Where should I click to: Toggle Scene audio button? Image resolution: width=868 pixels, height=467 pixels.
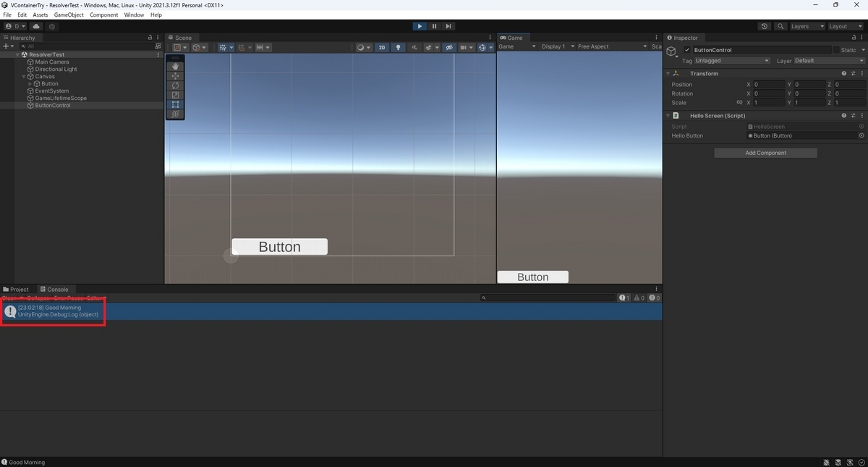(415, 47)
